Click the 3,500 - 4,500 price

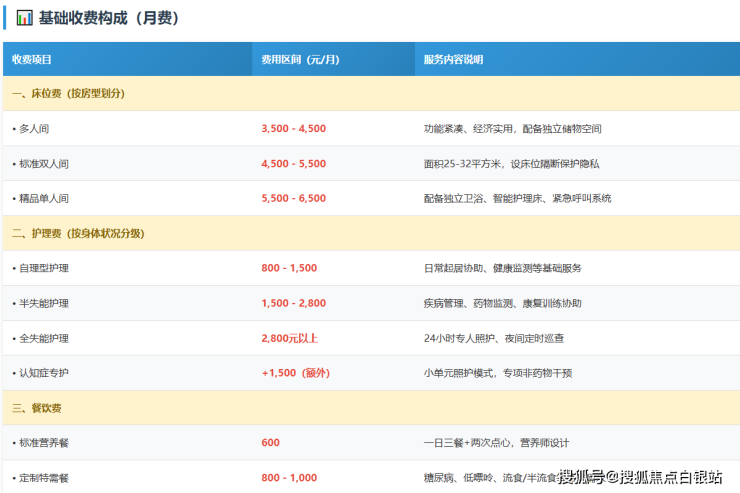tap(293, 129)
